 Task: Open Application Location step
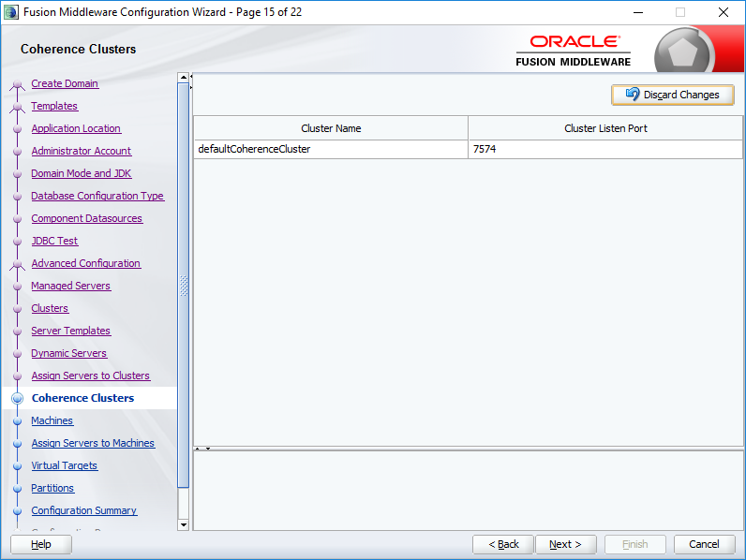coord(76,128)
